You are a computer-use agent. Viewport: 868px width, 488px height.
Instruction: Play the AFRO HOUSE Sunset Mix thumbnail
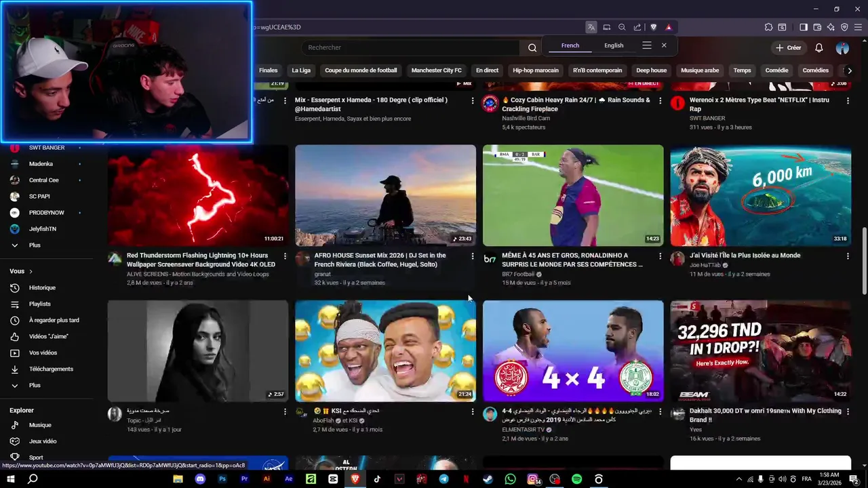(x=385, y=195)
